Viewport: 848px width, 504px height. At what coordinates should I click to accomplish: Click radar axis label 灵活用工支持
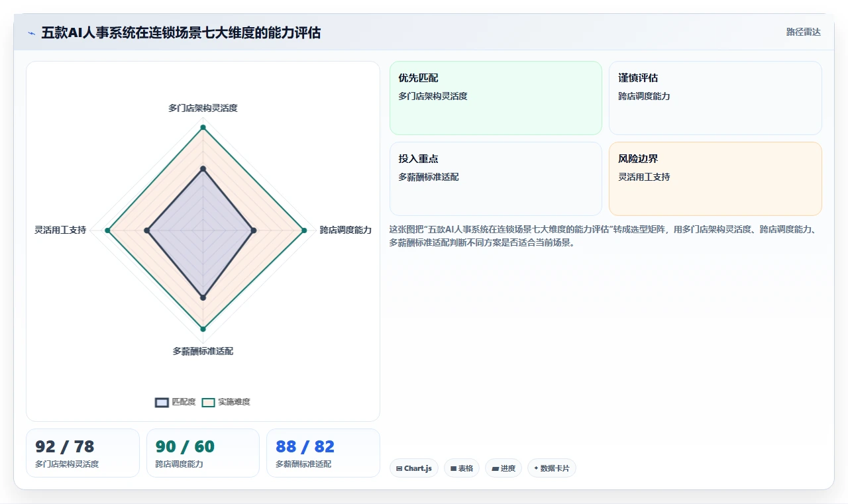[x=60, y=230]
